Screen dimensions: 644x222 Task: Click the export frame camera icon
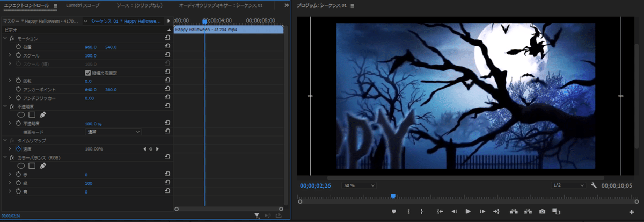pyautogui.click(x=543, y=212)
